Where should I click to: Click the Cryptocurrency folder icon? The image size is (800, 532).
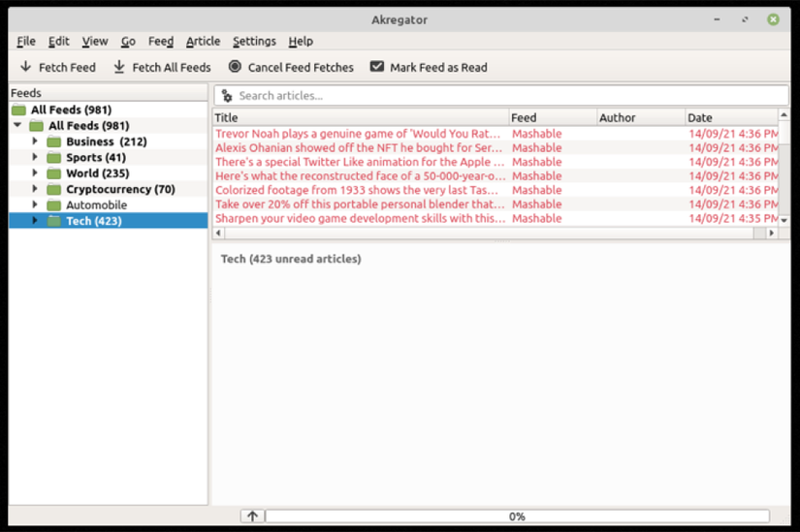(54, 189)
